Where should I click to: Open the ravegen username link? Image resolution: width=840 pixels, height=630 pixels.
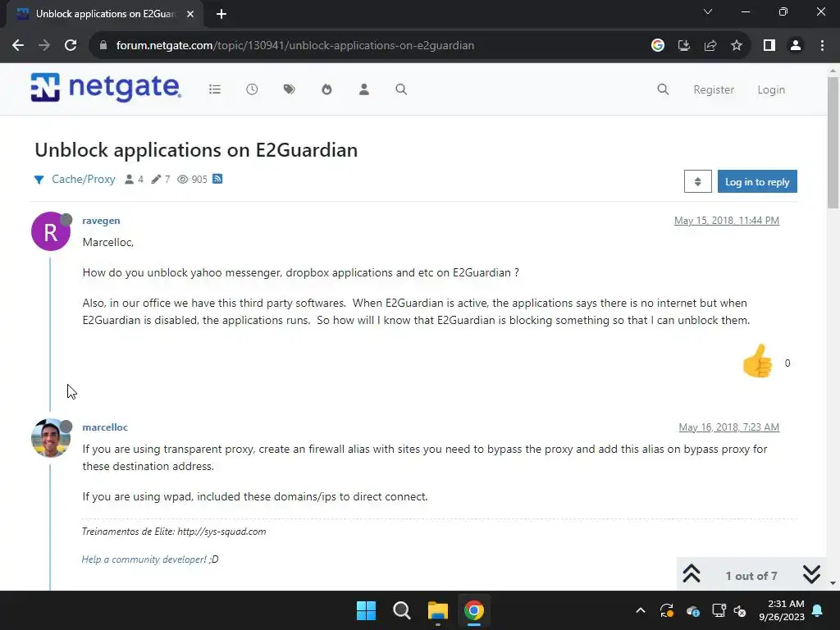pos(101,221)
